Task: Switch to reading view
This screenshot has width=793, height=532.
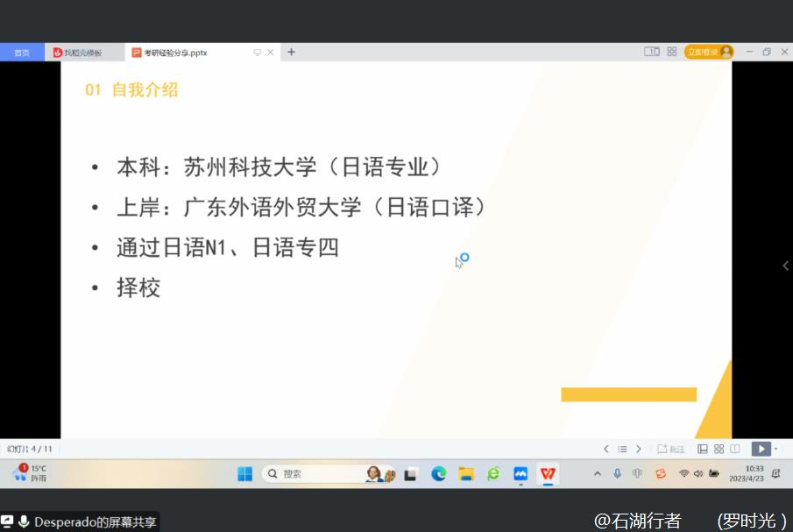Action: click(734, 449)
